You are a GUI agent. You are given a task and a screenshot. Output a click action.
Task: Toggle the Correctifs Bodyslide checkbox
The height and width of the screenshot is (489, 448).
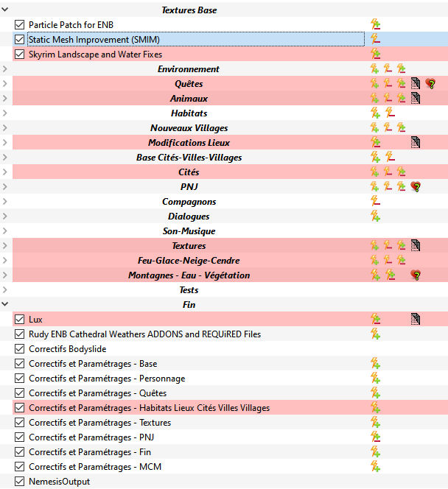20,349
